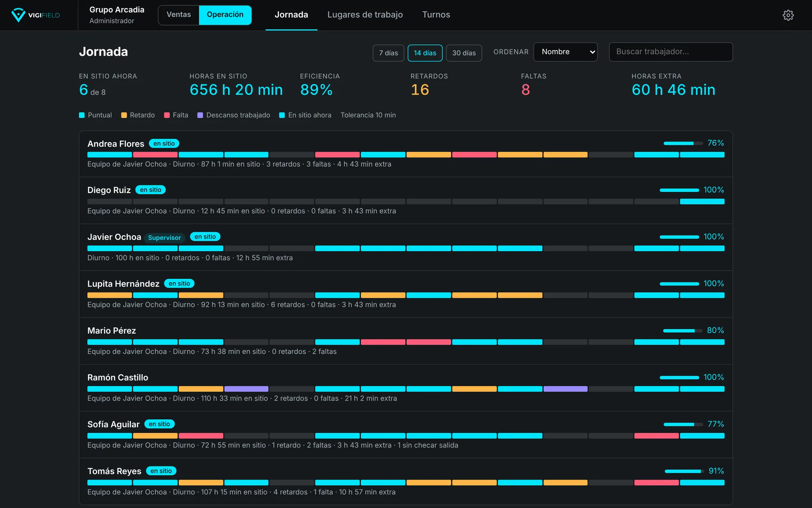Click the Mario Pérez name

pos(112,331)
